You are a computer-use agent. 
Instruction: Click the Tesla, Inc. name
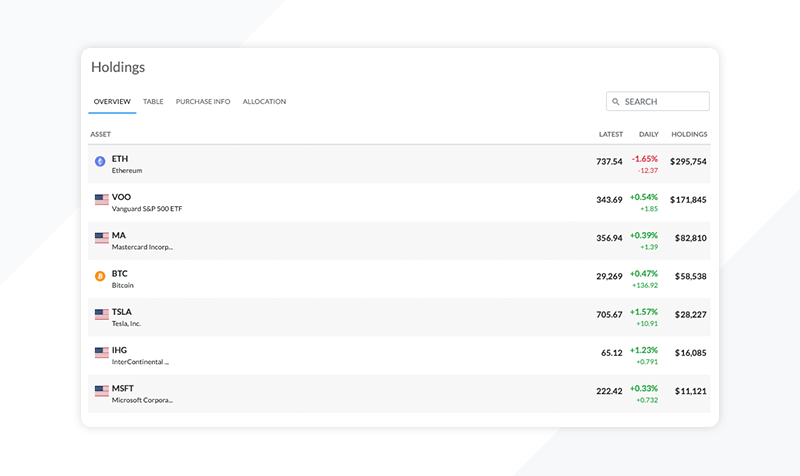127,323
